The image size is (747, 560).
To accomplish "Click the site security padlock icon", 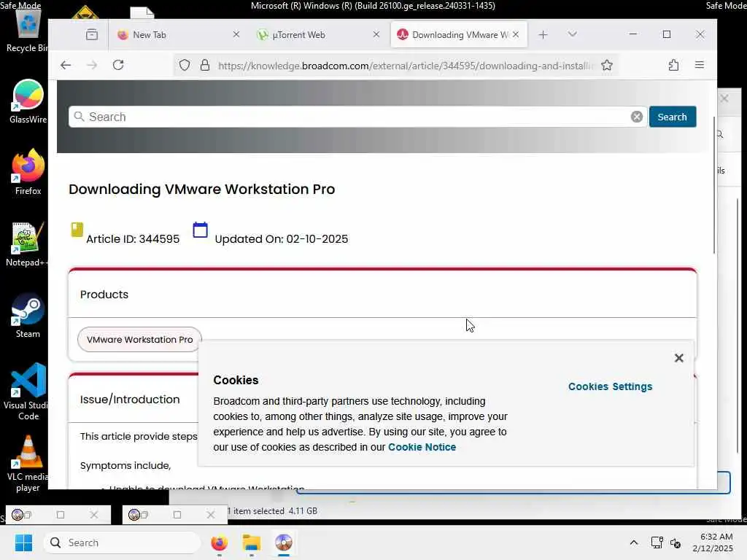I will [205, 65].
